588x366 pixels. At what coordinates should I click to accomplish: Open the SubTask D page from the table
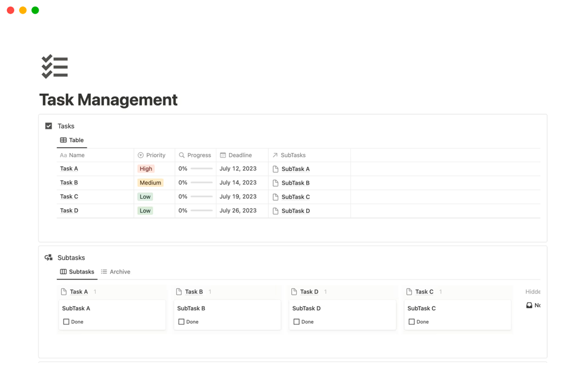(295, 210)
